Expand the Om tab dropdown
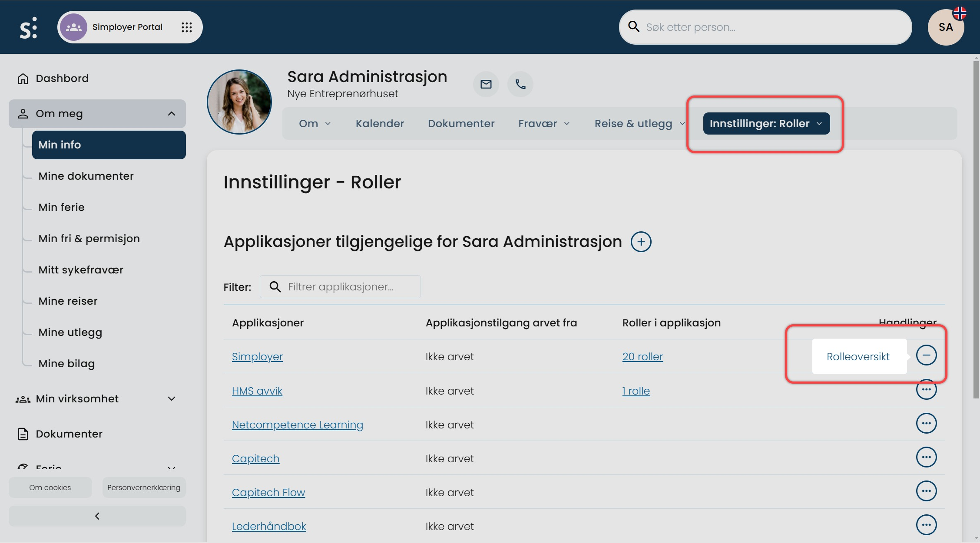 [328, 124]
